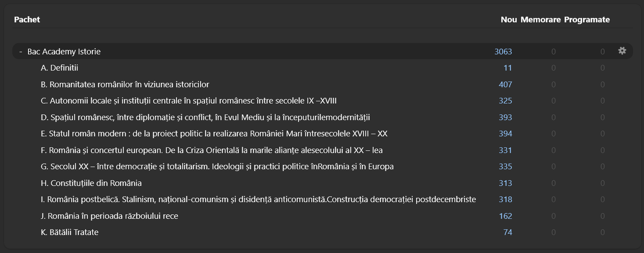Select the K. Bătălii Tratate subdeck

(70, 233)
